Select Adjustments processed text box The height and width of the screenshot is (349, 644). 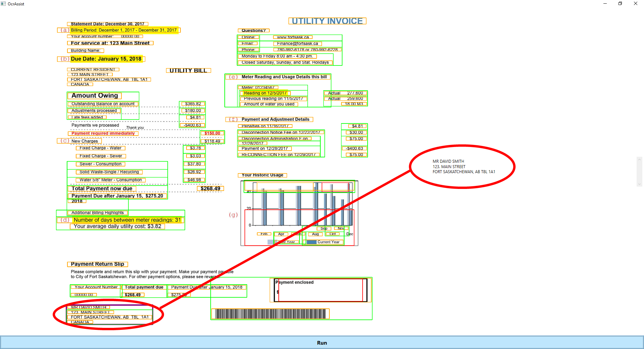94,111
